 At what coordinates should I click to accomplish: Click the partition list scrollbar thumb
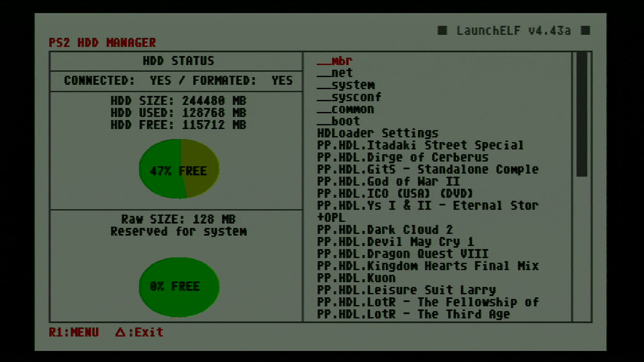[582, 114]
